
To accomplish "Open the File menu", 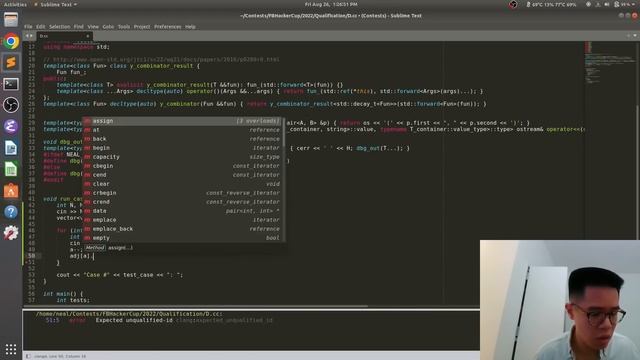I will click(x=28, y=27).
